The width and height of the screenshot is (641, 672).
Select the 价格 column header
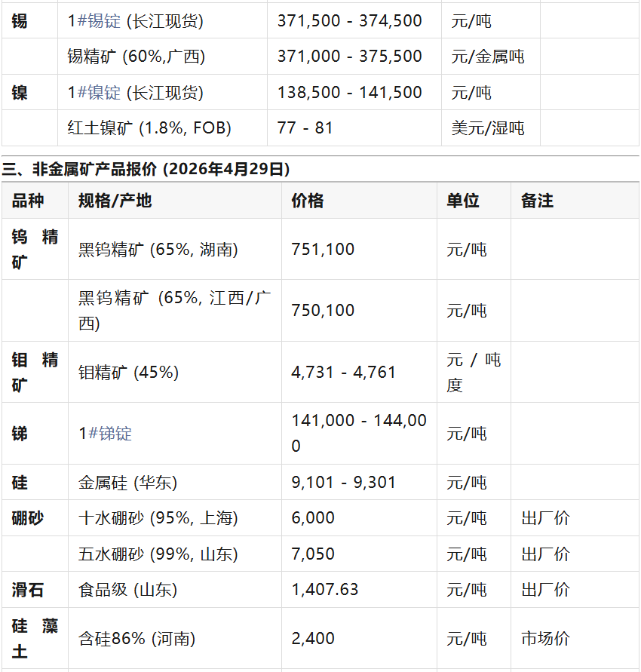point(308,201)
